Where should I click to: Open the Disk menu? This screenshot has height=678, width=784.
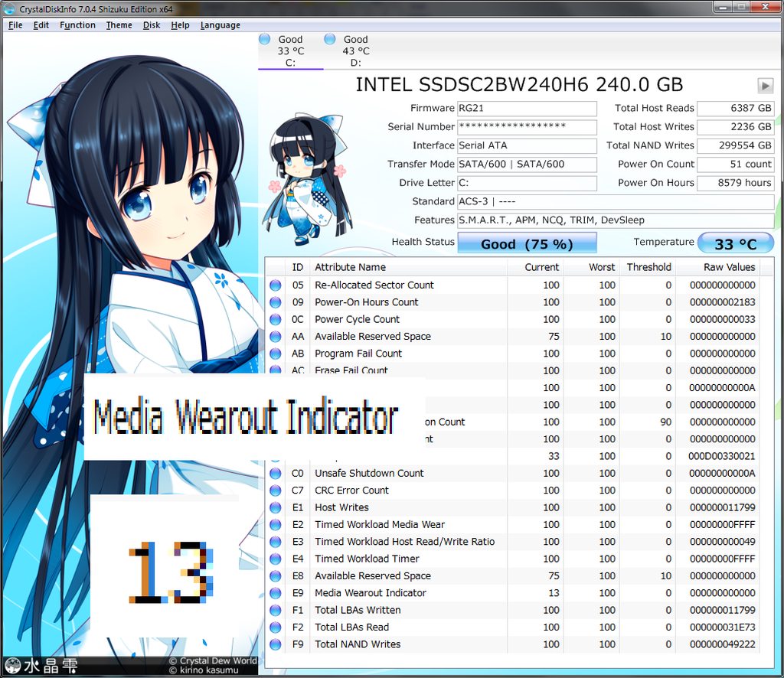(152, 25)
